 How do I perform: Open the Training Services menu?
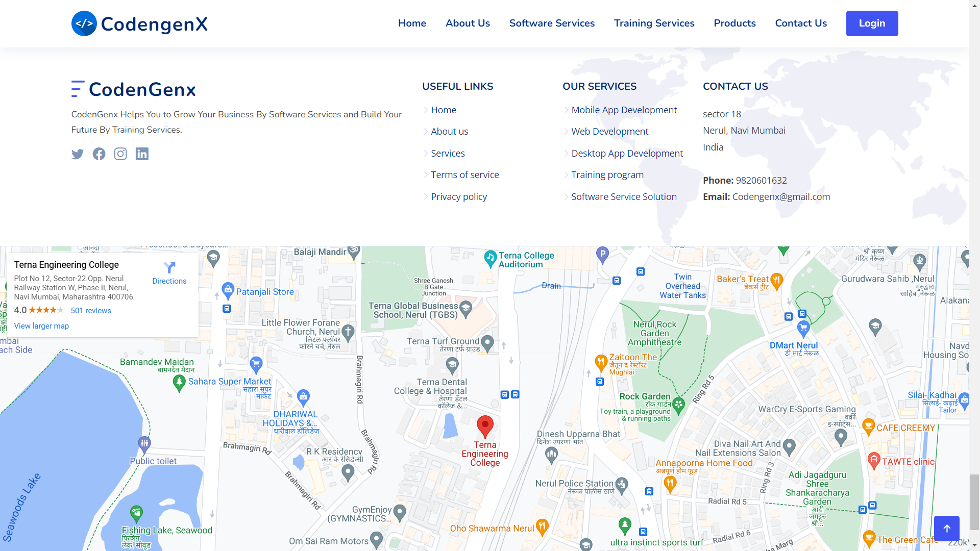point(654,23)
